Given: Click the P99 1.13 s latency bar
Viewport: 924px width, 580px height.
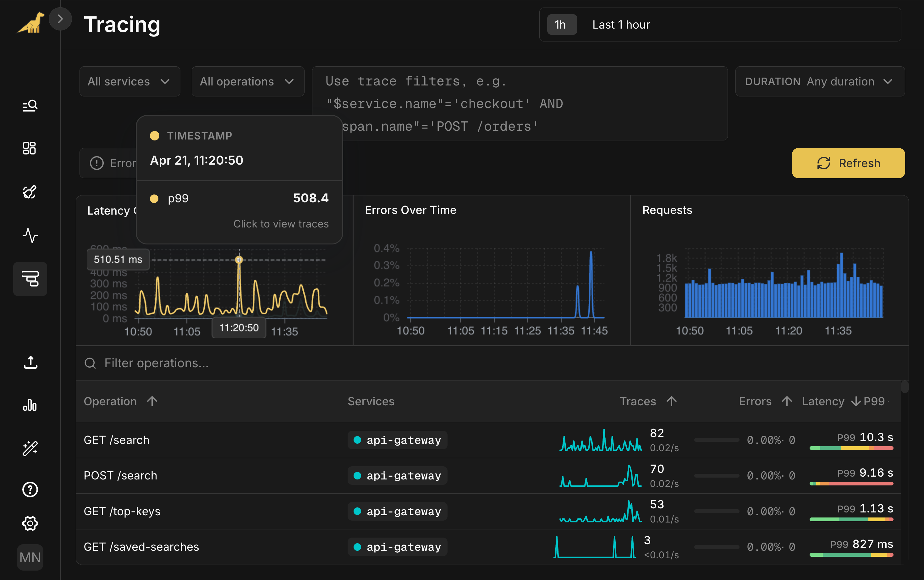Looking at the screenshot, I should pyautogui.click(x=851, y=519).
